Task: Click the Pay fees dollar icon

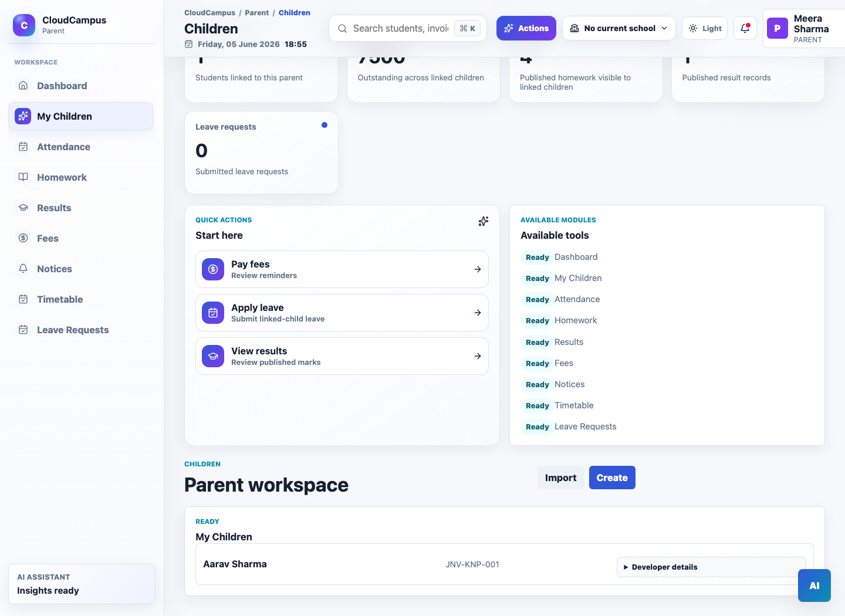Action: click(213, 269)
